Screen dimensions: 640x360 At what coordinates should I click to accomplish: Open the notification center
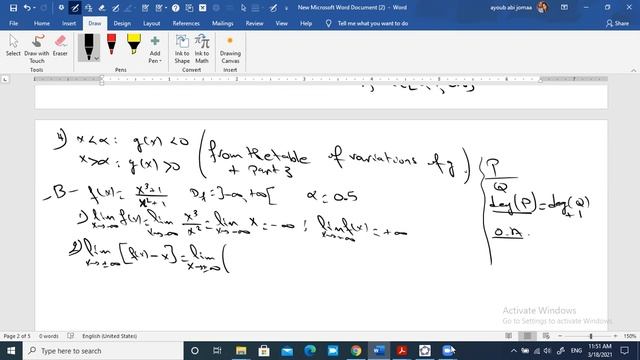click(624, 351)
